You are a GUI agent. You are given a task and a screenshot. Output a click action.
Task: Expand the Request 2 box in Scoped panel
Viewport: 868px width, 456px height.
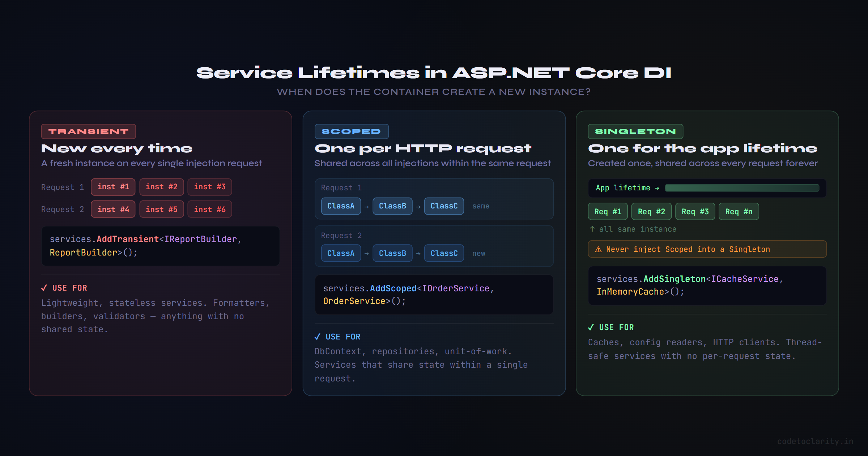[434, 246]
